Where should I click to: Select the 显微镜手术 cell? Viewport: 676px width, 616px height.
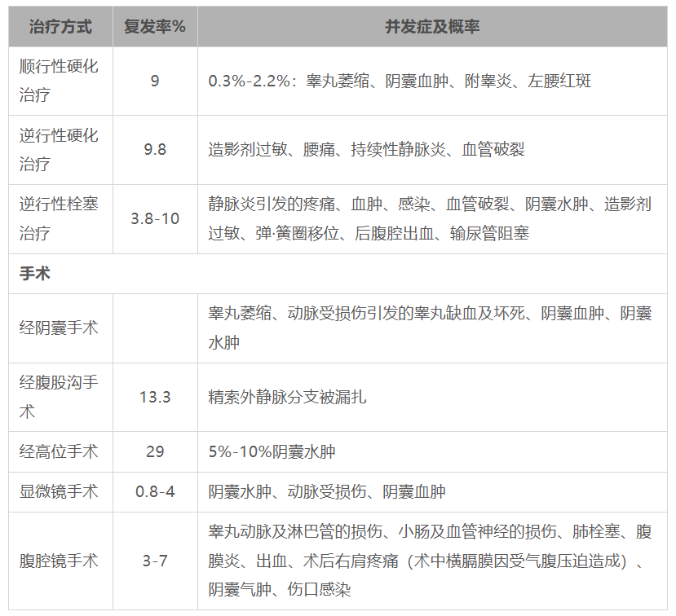[61, 491]
